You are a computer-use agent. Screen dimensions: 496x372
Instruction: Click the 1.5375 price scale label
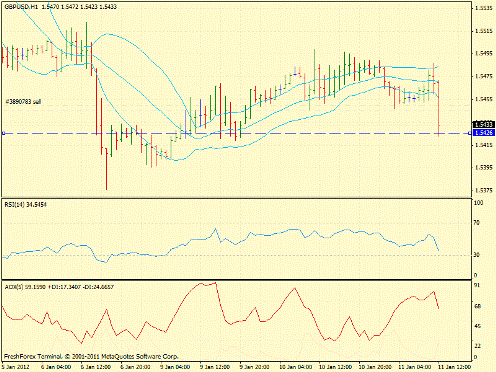click(484, 190)
